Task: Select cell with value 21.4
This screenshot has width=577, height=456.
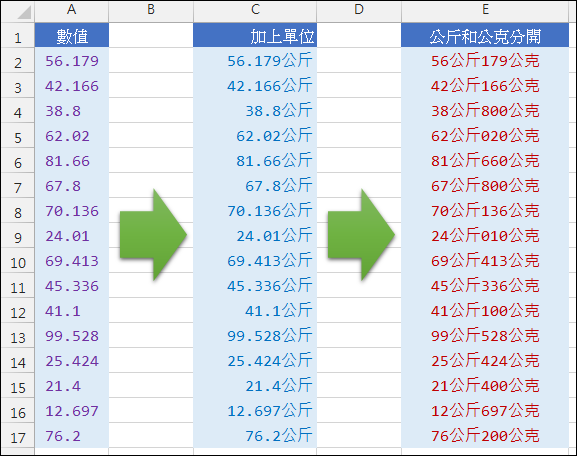Action: click(x=72, y=386)
